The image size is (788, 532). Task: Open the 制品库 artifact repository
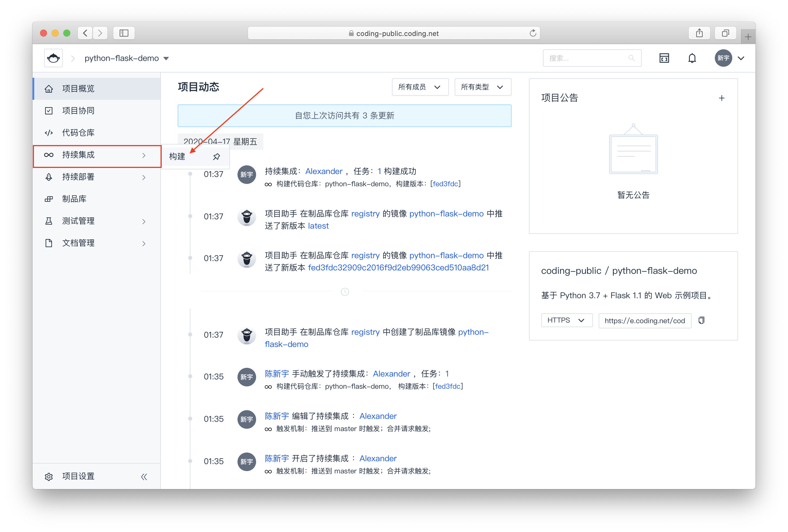(x=75, y=199)
